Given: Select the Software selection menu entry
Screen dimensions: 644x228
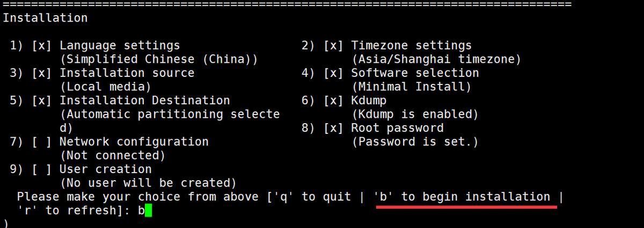Looking at the screenshot, I should tap(414, 73).
